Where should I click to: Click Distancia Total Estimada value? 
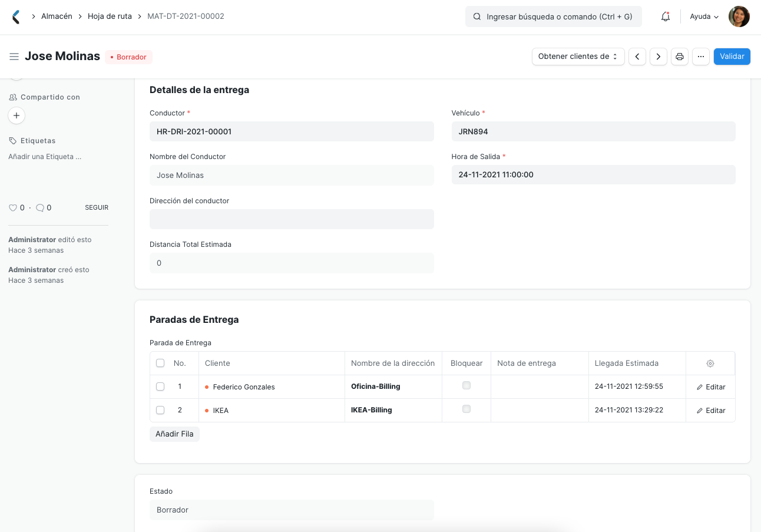(292, 263)
